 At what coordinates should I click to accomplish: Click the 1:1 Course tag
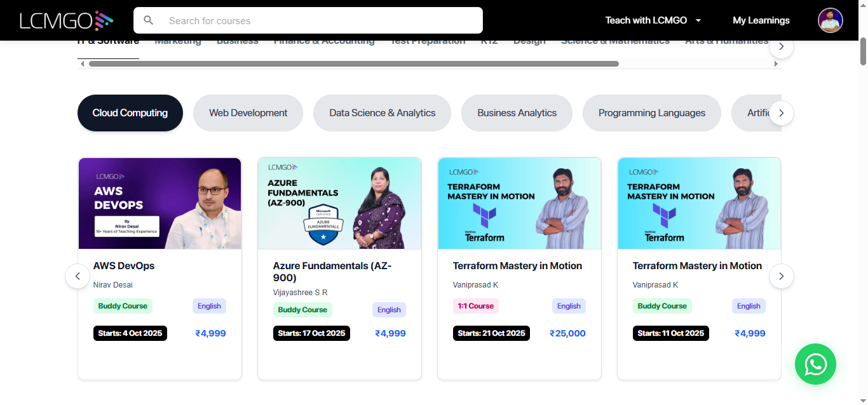pyautogui.click(x=476, y=306)
